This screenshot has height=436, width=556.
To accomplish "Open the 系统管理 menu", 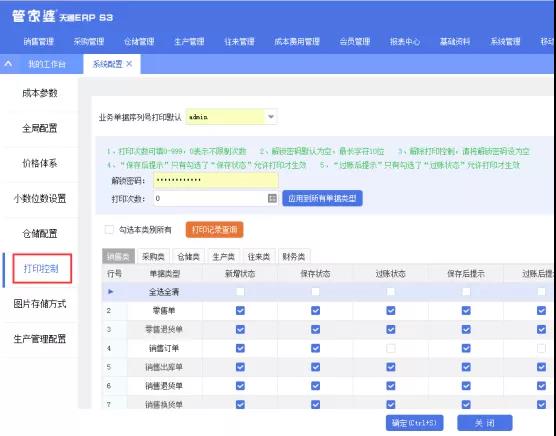I will click(x=505, y=41).
